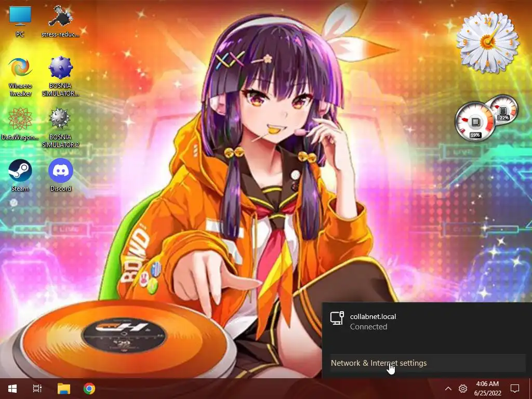Open the Action Center notifications icon

pyautogui.click(x=515, y=389)
